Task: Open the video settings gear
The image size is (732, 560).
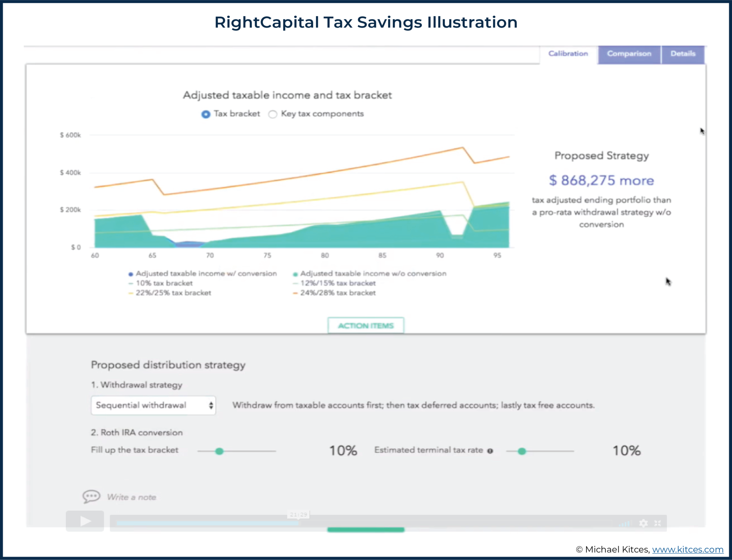Action: pyautogui.click(x=644, y=523)
